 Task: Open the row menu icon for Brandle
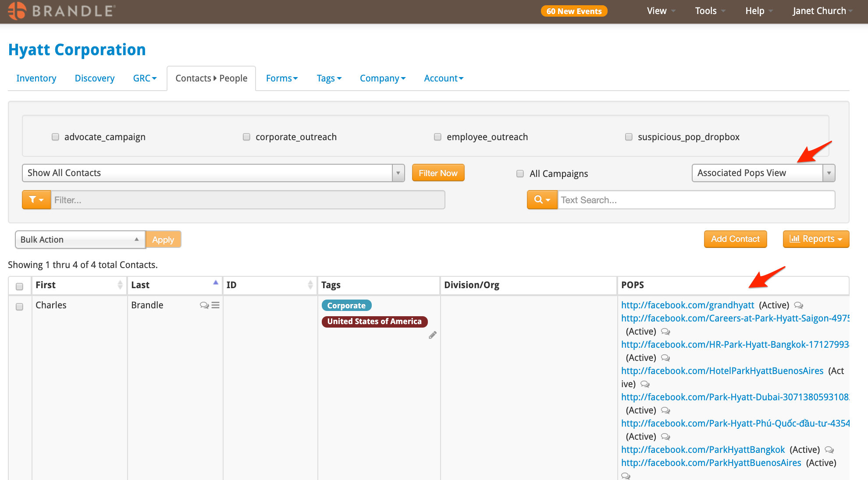[215, 305]
